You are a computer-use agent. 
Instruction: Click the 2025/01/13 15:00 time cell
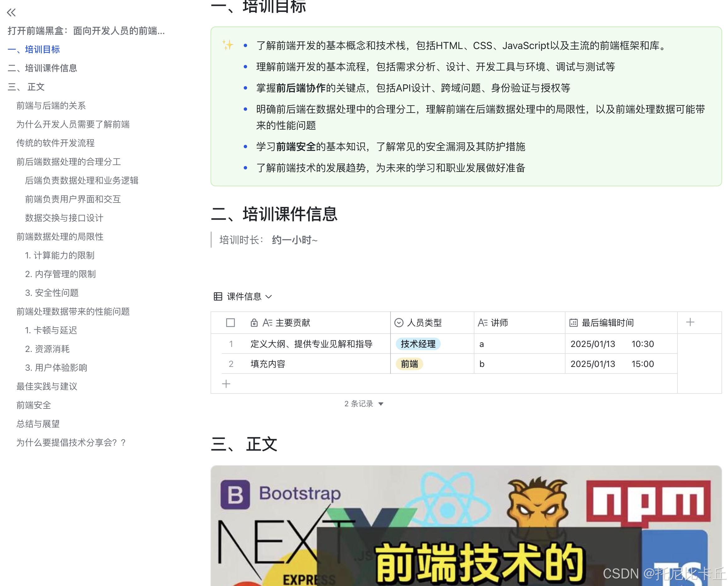[621, 364]
